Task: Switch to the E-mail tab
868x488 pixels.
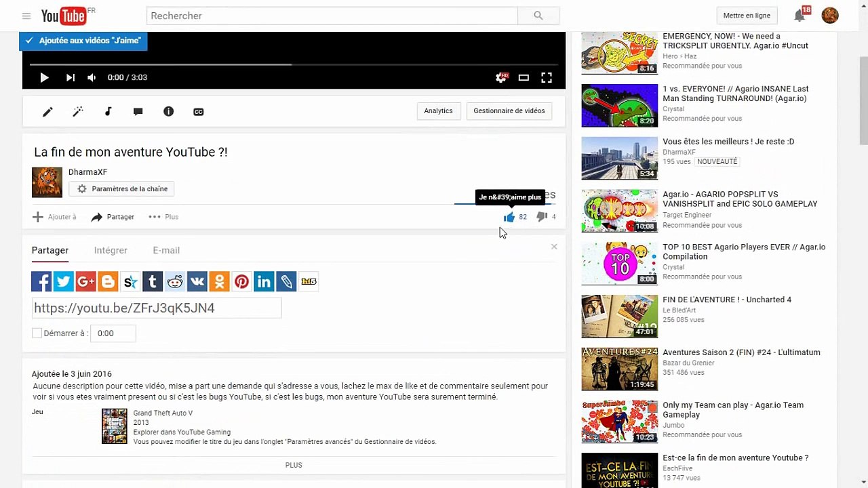Action: coord(166,250)
